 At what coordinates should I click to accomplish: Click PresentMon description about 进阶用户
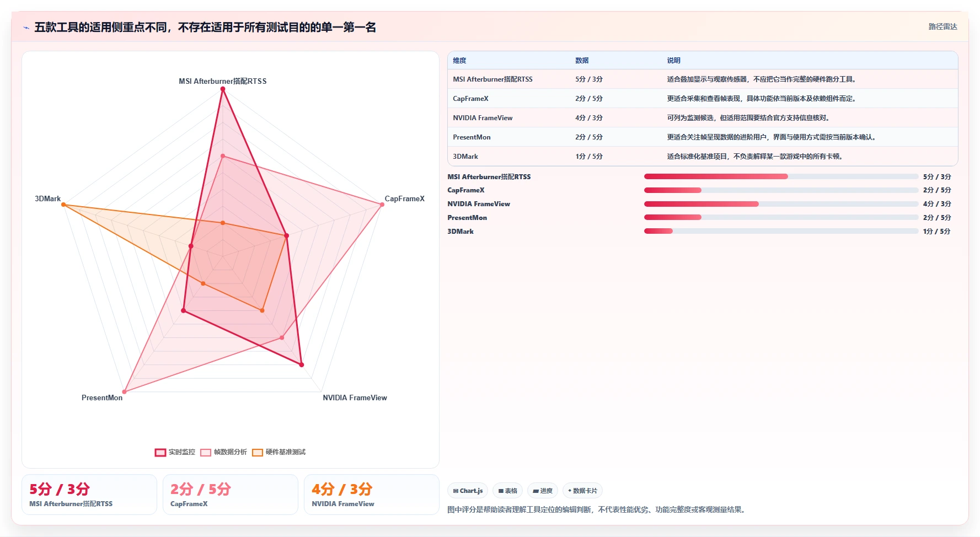pos(772,137)
